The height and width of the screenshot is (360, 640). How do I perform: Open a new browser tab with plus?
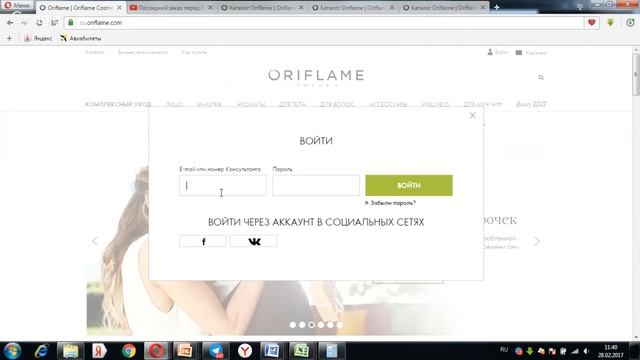coord(496,7)
